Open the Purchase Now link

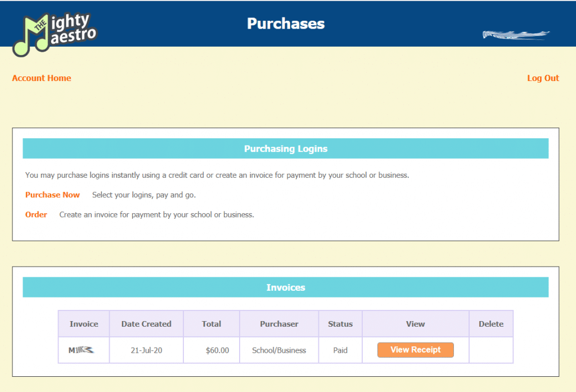(x=52, y=195)
